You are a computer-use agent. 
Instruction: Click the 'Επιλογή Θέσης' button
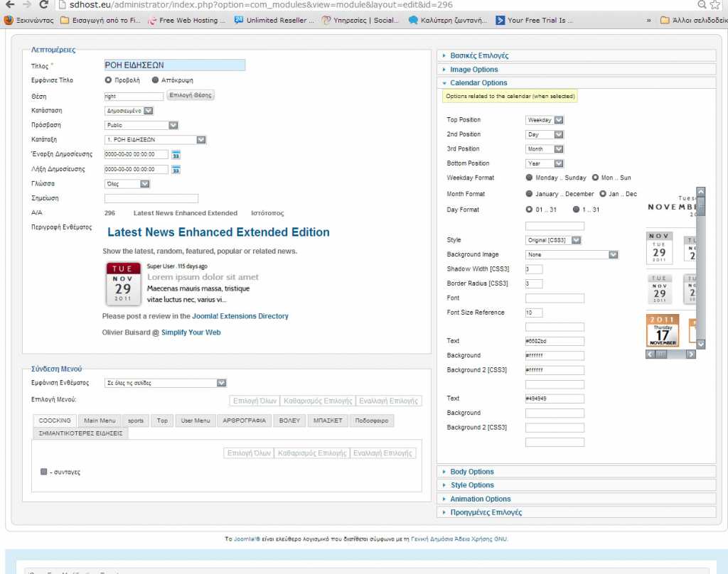point(190,95)
